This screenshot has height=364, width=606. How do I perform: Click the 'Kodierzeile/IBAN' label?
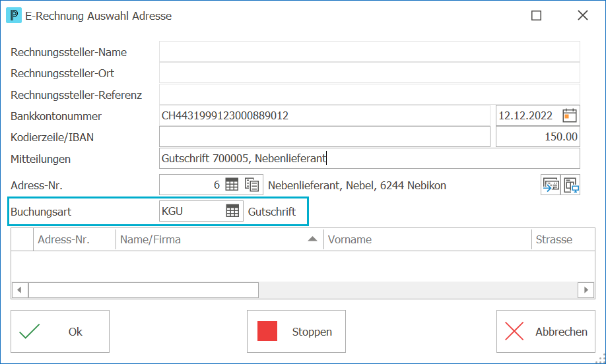[x=52, y=137]
